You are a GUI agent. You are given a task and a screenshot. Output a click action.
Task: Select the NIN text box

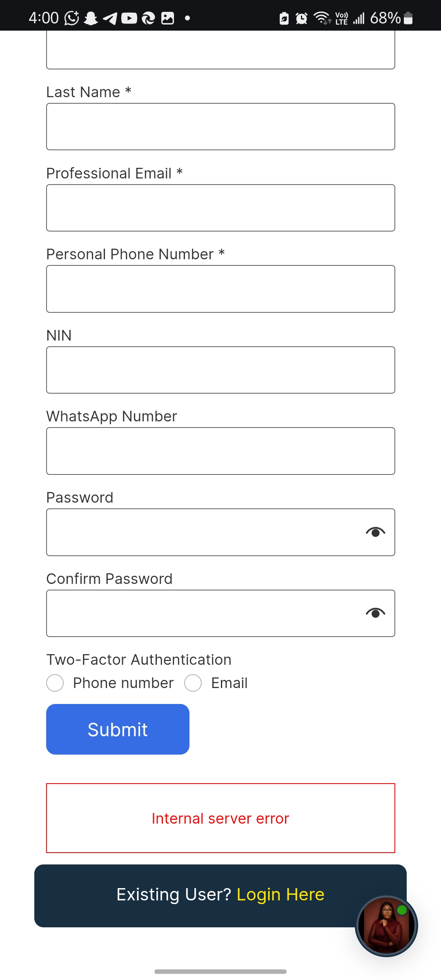coord(220,370)
